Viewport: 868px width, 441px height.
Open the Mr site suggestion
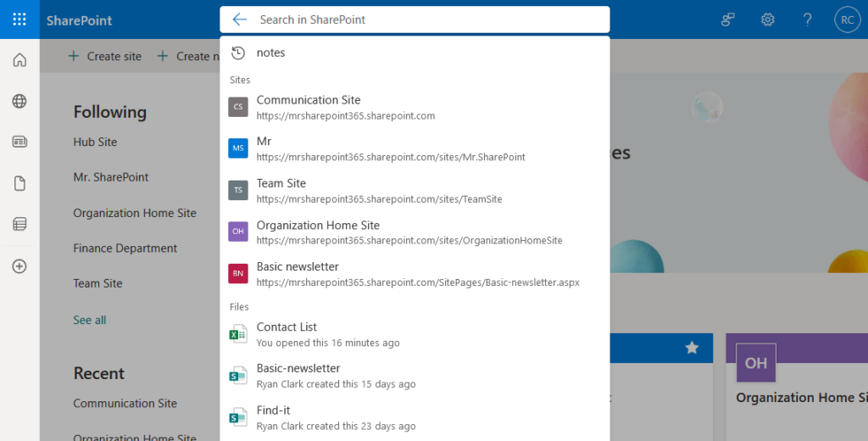(415, 148)
